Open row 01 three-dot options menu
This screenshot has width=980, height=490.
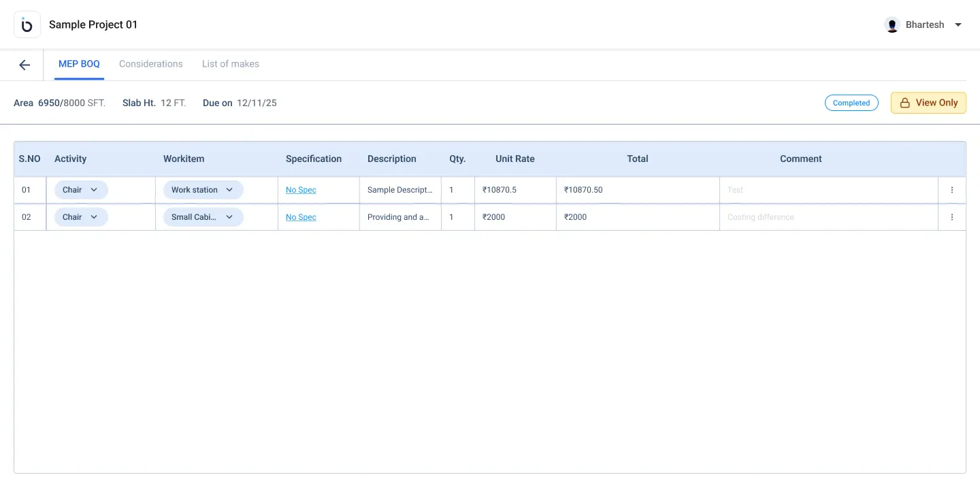coord(952,190)
